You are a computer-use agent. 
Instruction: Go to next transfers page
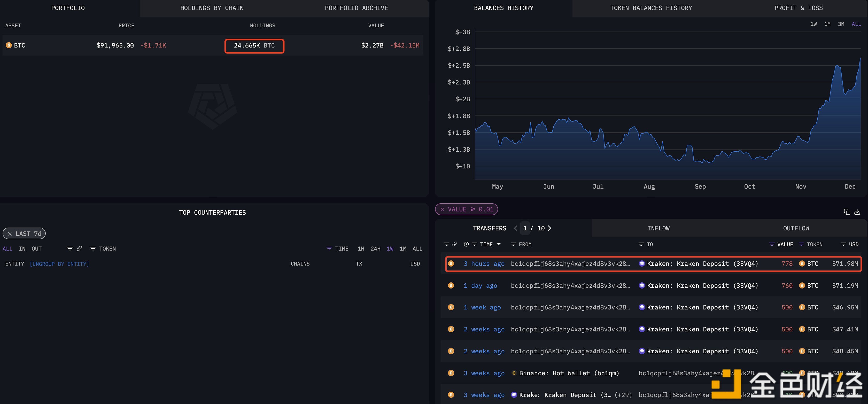coord(549,228)
